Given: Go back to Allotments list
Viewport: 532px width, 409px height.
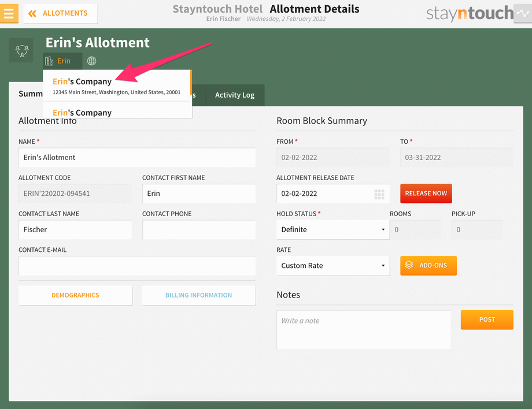Looking at the screenshot, I should (60, 13).
